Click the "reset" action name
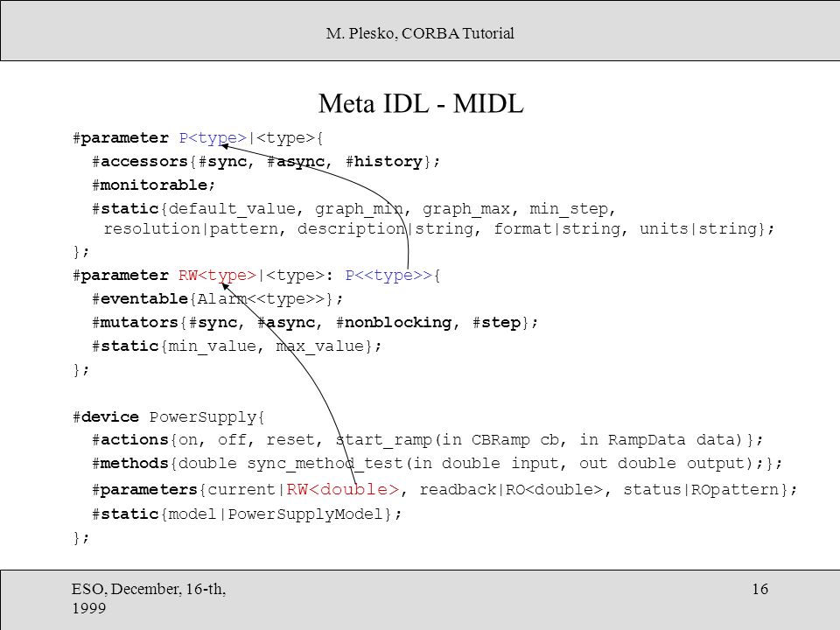The width and height of the screenshot is (840, 630). point(290,440)
